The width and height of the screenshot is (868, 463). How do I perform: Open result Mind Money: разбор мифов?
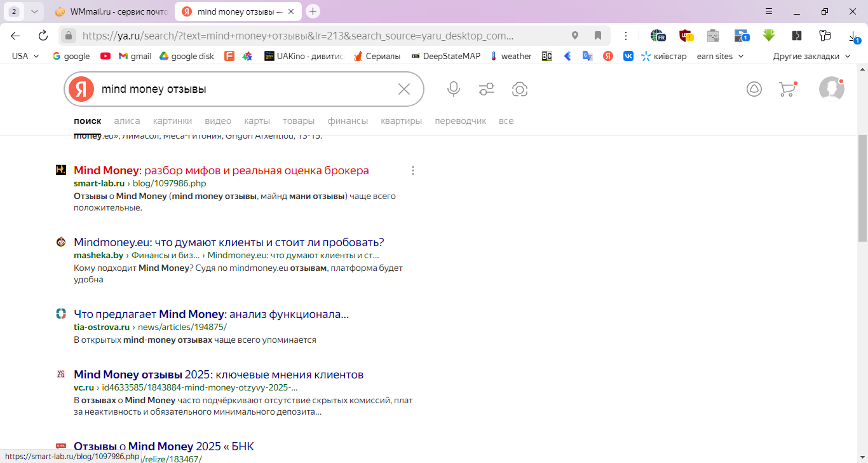(221, 170)
